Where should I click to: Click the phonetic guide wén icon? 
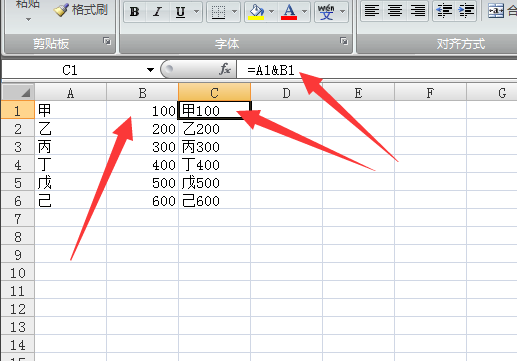click(326, 12)
